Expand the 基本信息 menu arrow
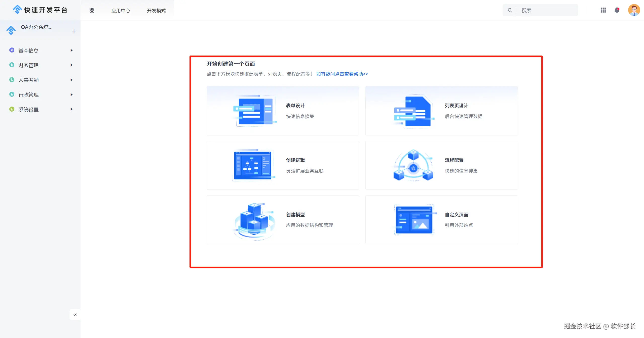The width and height of the screenshot is (644, 338). point(71,51)
